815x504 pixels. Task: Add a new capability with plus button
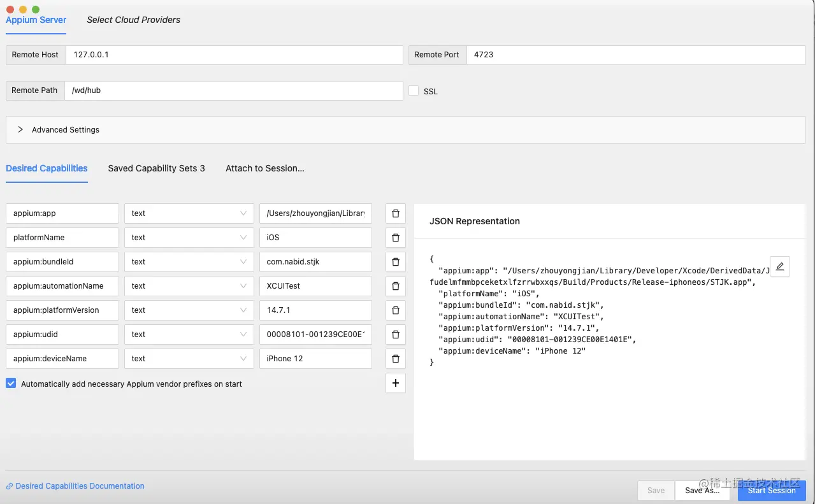[x=395, y=383]
